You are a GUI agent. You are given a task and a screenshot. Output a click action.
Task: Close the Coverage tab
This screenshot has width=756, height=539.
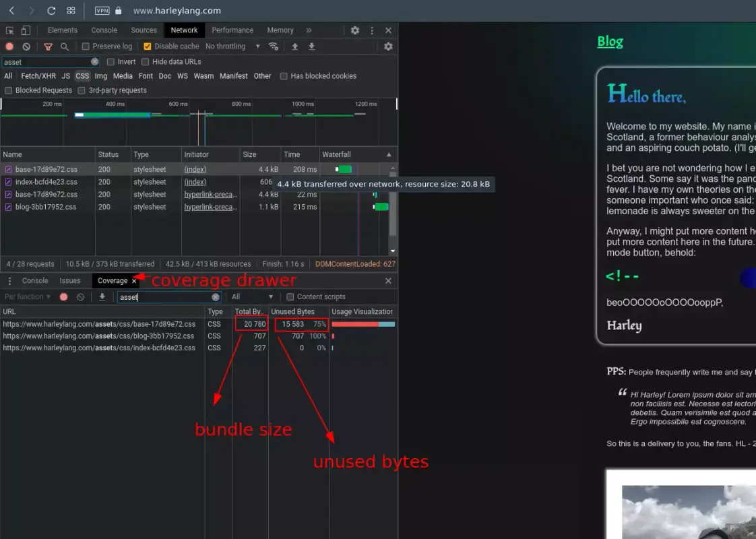pos(134,280)
